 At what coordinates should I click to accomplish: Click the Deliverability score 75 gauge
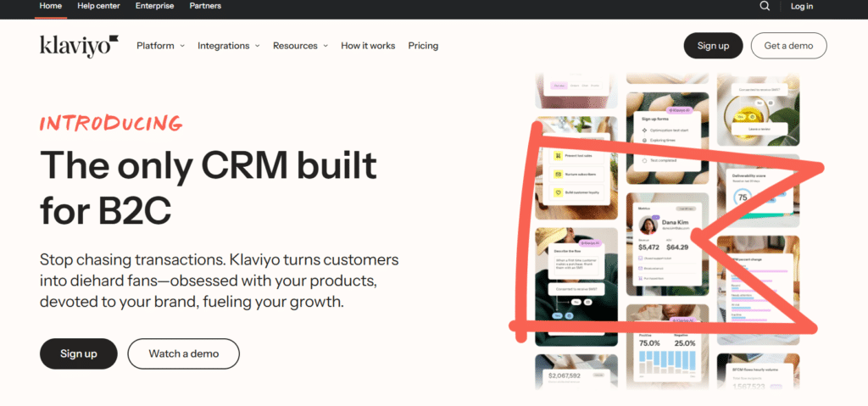tap(743, 197)
